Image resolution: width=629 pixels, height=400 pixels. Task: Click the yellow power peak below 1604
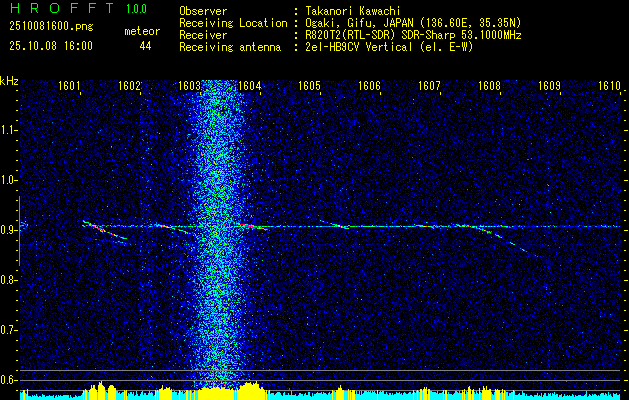coord(251,390)
